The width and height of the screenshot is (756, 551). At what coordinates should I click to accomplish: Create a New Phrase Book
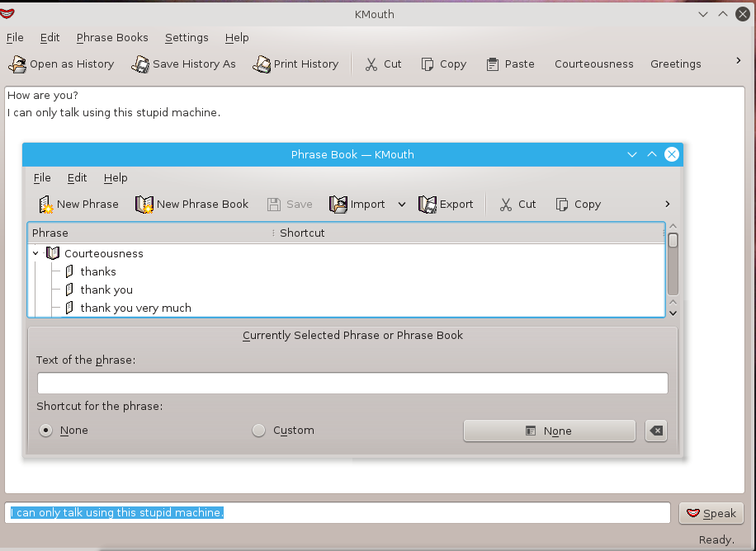192,205
